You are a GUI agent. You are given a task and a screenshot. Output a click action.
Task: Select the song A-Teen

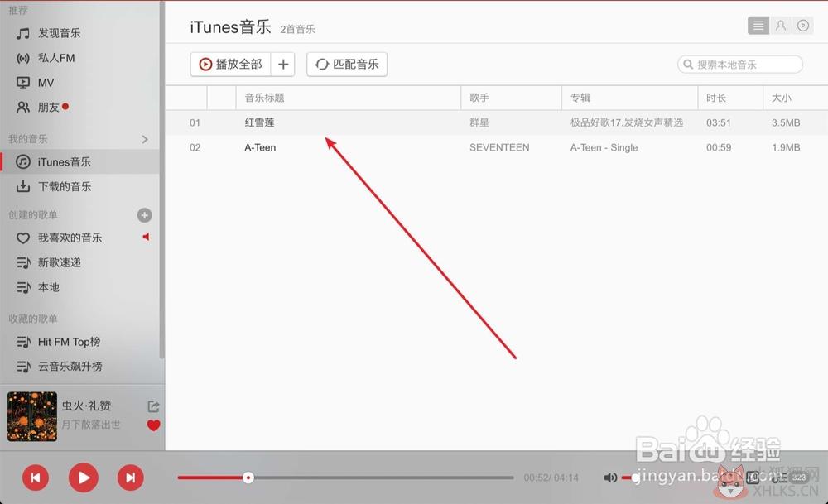(x=260, y=147)
